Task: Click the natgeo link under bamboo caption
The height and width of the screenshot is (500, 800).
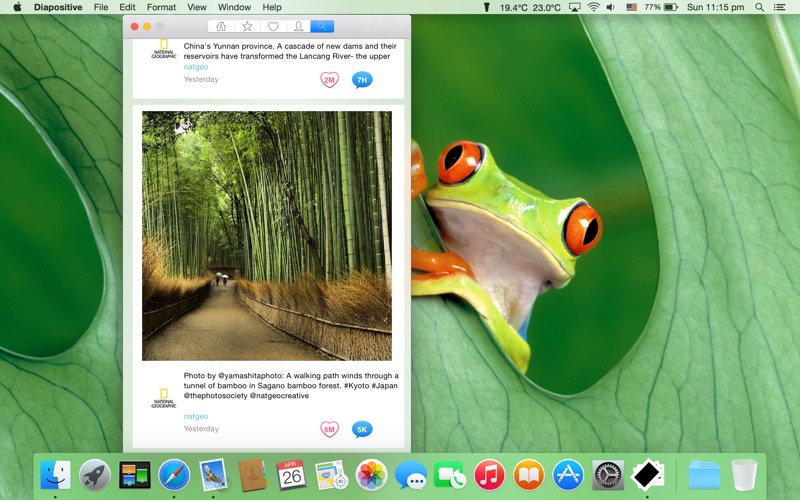Action: pyautogui.click(x=195, y=416)
